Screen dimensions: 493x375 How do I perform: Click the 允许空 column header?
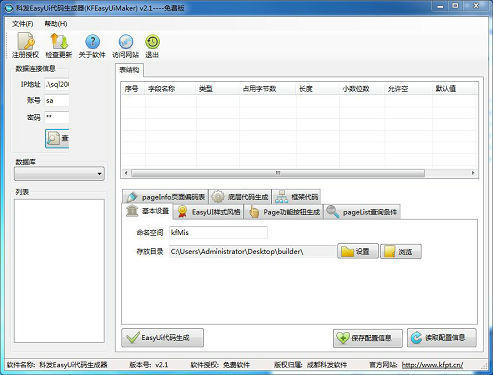[408, 89]
